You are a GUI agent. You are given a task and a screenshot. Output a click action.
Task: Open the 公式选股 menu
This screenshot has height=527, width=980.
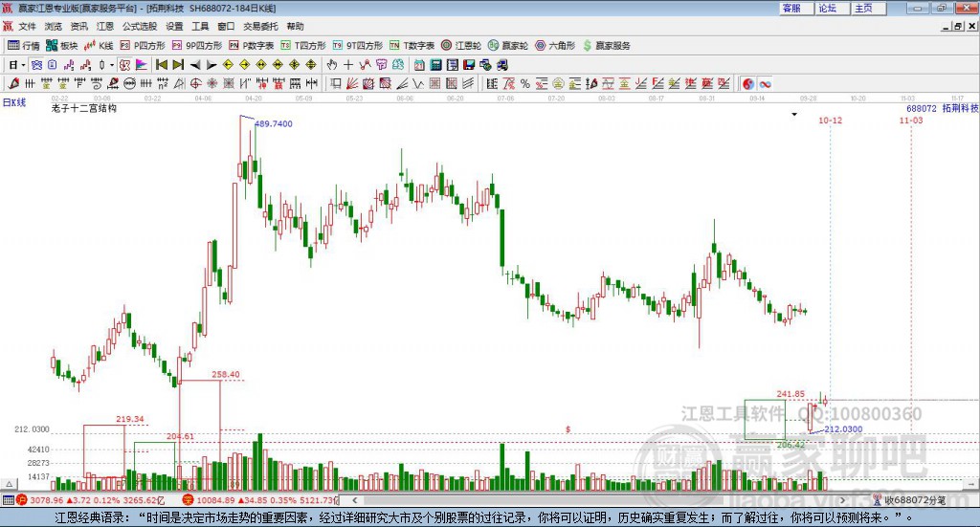pos(140,26)
